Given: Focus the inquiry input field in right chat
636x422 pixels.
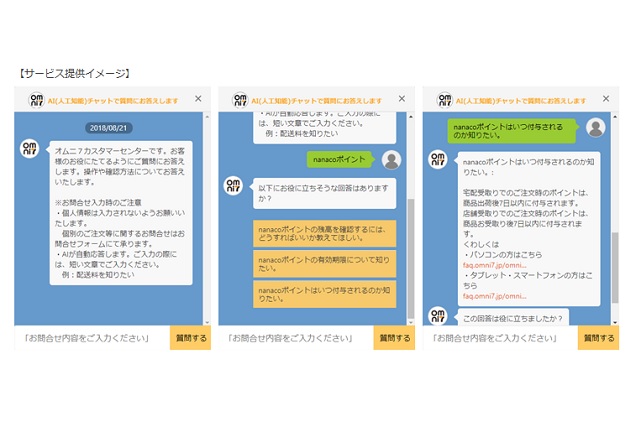Looking at the screenshot, I should (x=500, y=338).
